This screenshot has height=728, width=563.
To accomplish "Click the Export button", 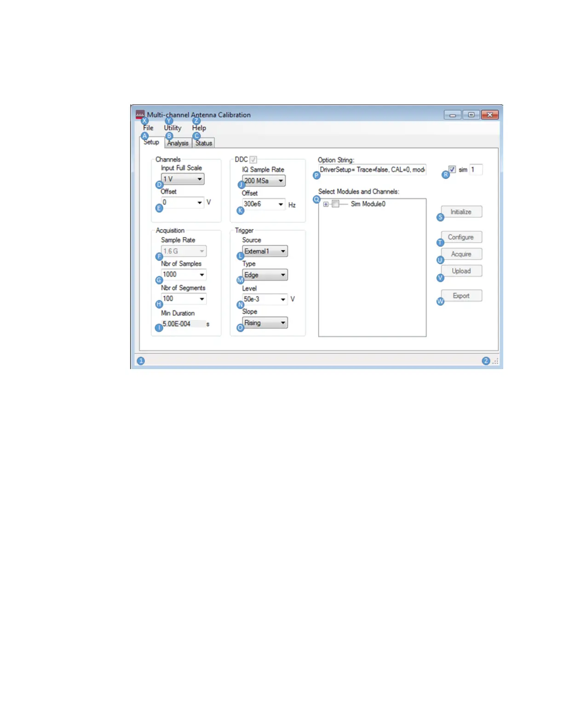I will tap(461, 296).
